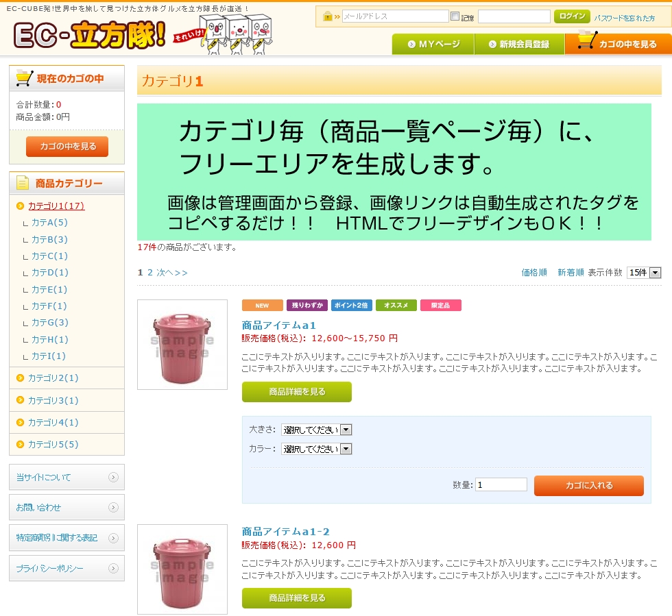Click the ポイント2倍 badge
Viewport: 672px width, 616px height.
[x=352, y=306]
